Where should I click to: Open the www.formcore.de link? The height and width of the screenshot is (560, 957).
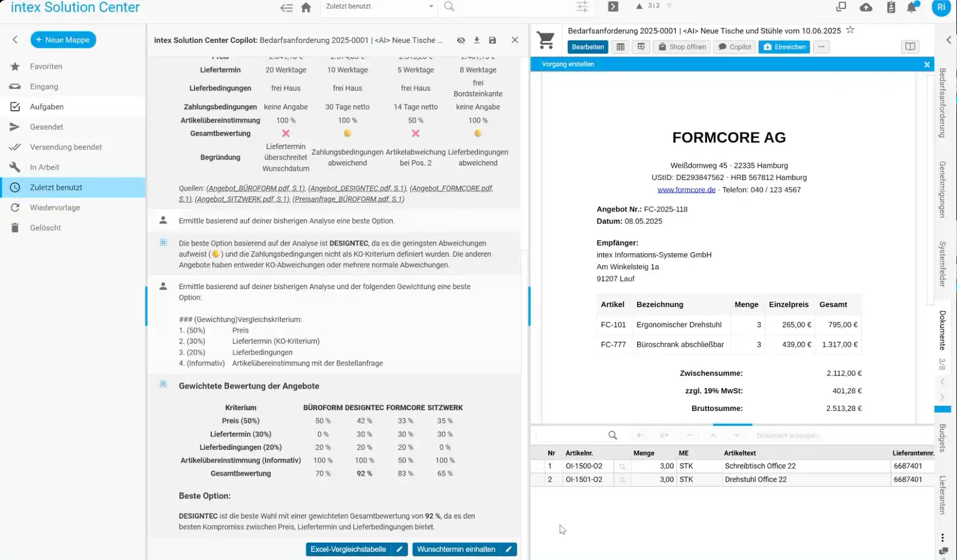coord(686,190)
